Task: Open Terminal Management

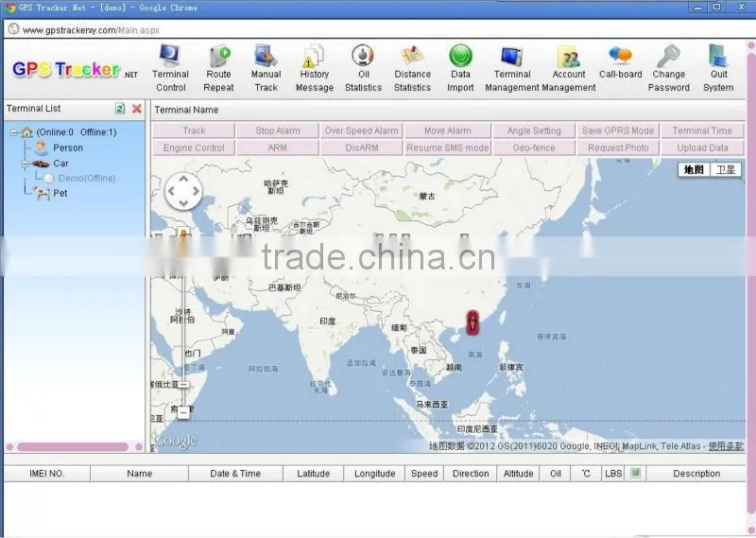Action: click(512, 68)
